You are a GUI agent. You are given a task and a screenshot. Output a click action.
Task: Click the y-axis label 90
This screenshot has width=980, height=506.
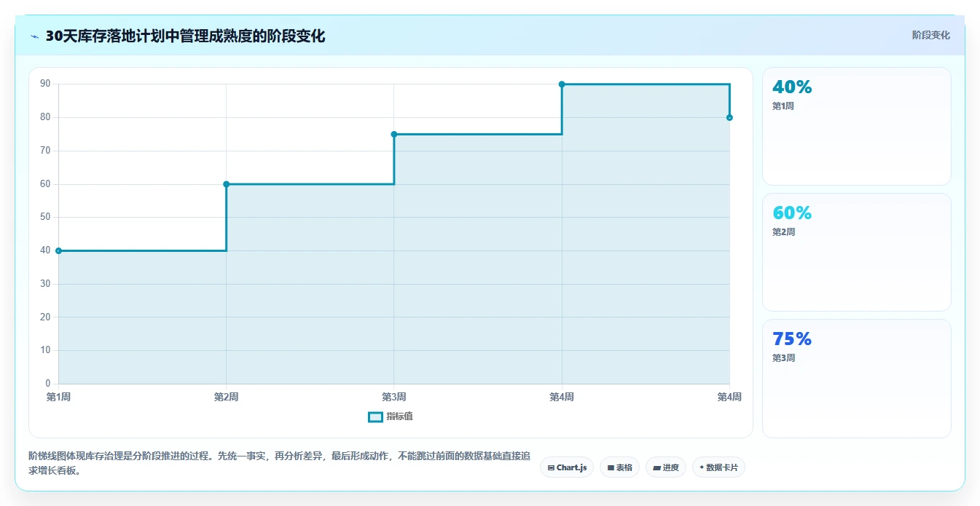[45, 84]
